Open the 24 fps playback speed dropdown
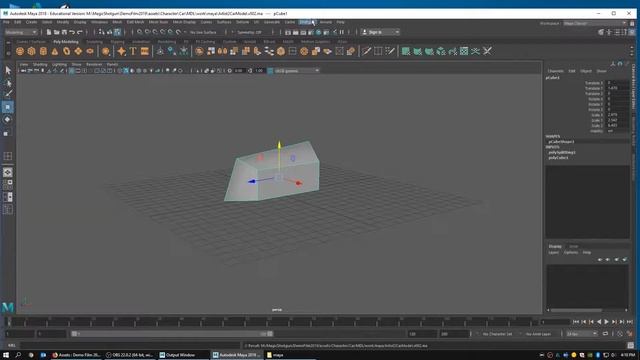Viewport: 640px width, 360px height. click(581, 334)
